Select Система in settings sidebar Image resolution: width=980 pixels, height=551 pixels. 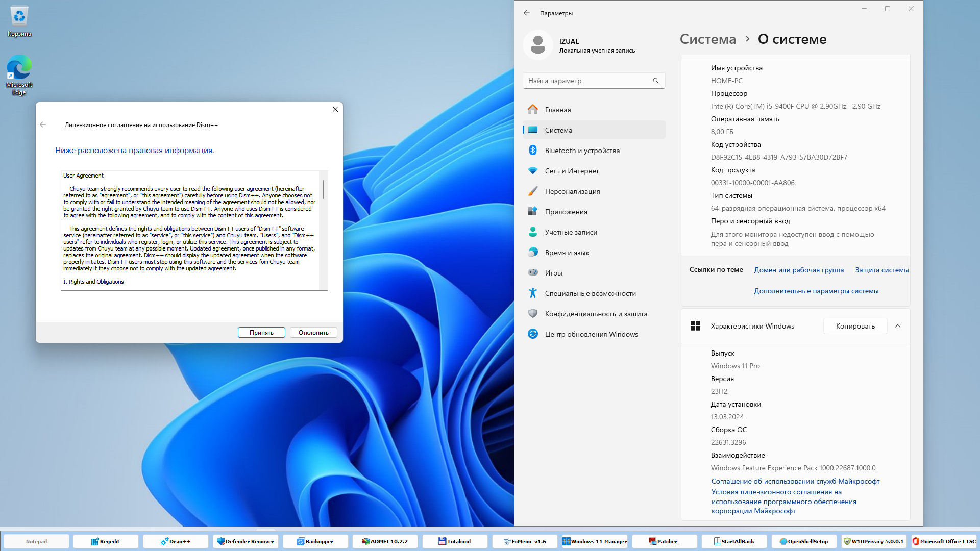coord(594,130)
